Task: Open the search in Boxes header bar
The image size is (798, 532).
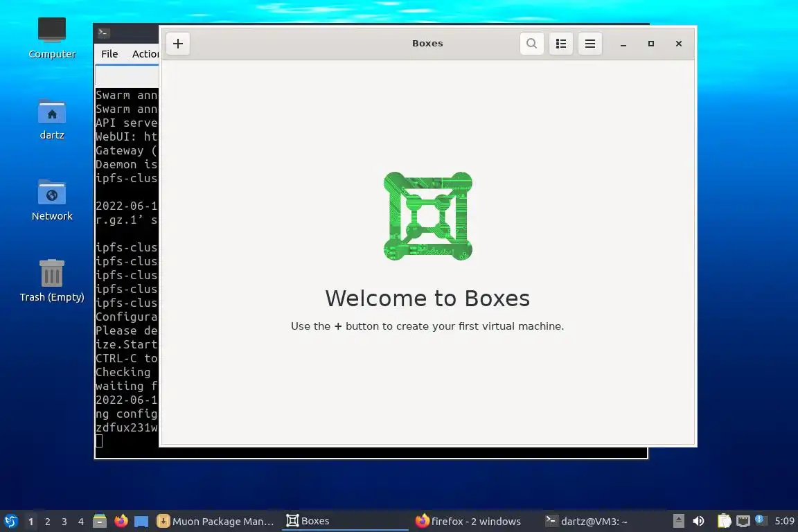Action: (x=531, y=44)
